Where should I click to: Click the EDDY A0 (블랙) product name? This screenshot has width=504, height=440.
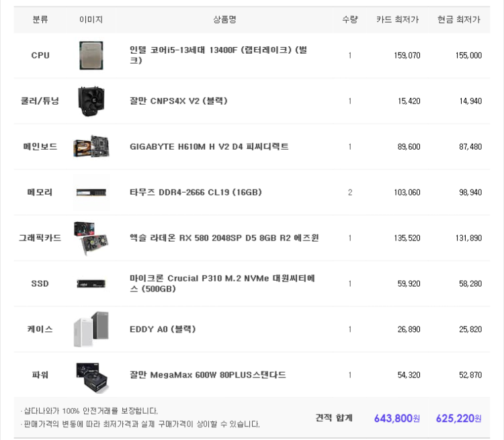click(x=163, y=329)
